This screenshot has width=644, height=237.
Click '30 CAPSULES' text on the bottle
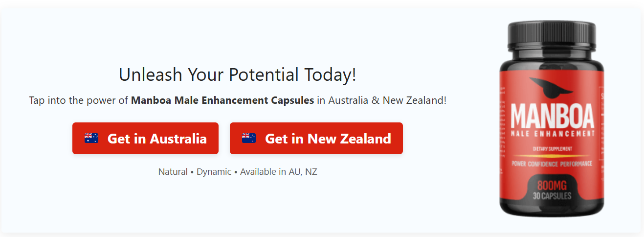[553, 196]
